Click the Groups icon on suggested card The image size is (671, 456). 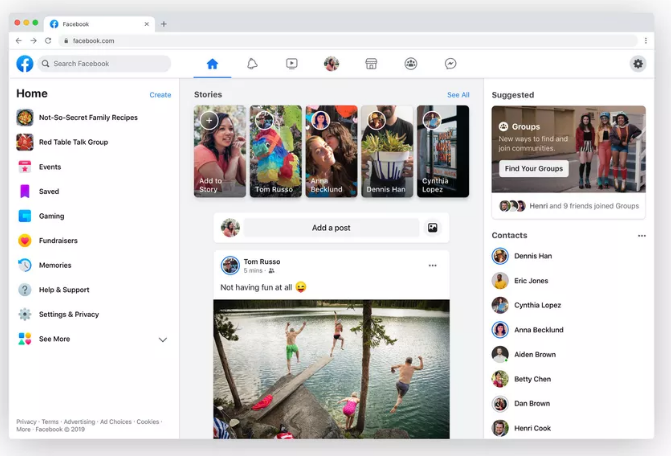click(503, 127)
